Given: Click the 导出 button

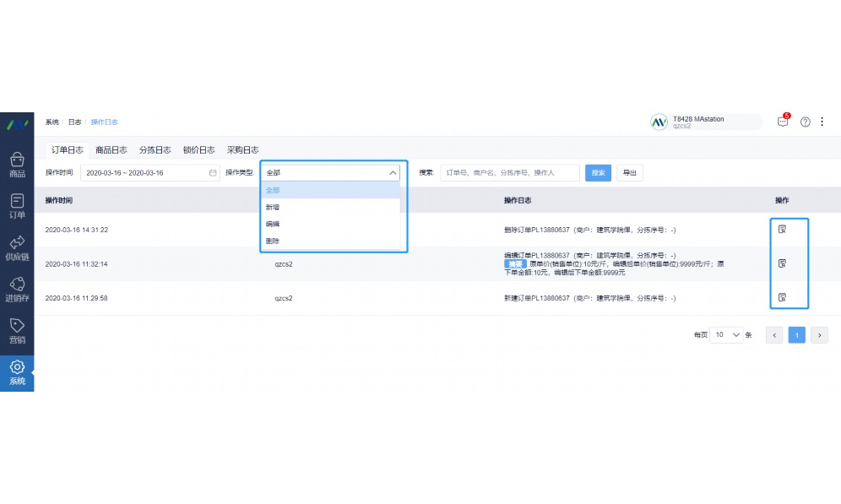Looking at the screenshot, I should point(631,172).
